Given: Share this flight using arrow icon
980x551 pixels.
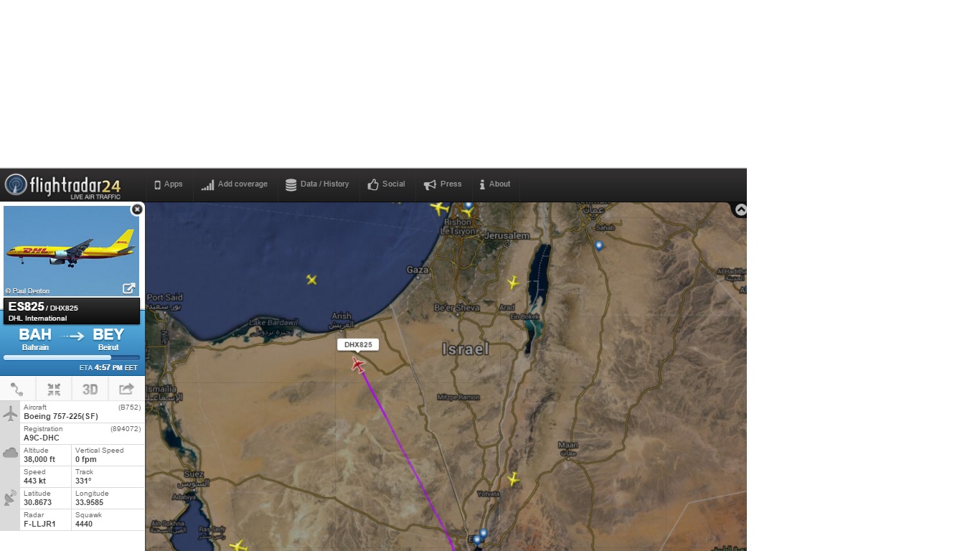Looking at the screenshot, I should (x=126, y=389).
